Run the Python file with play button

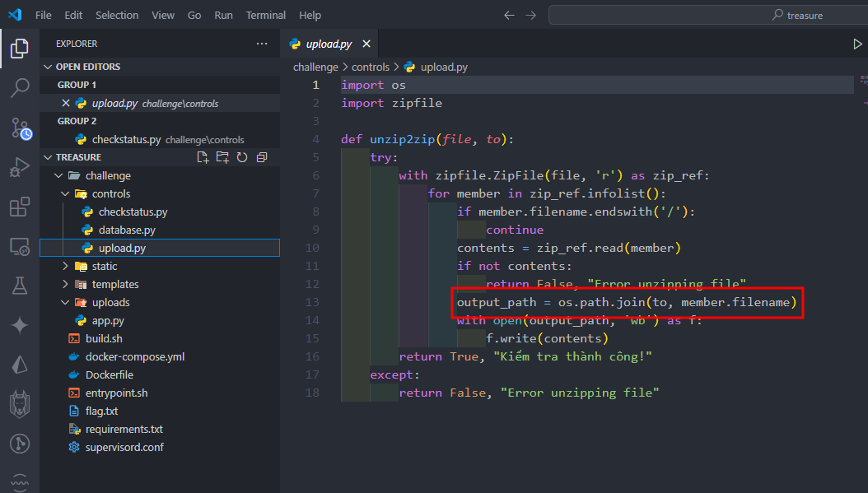(857, 44)
